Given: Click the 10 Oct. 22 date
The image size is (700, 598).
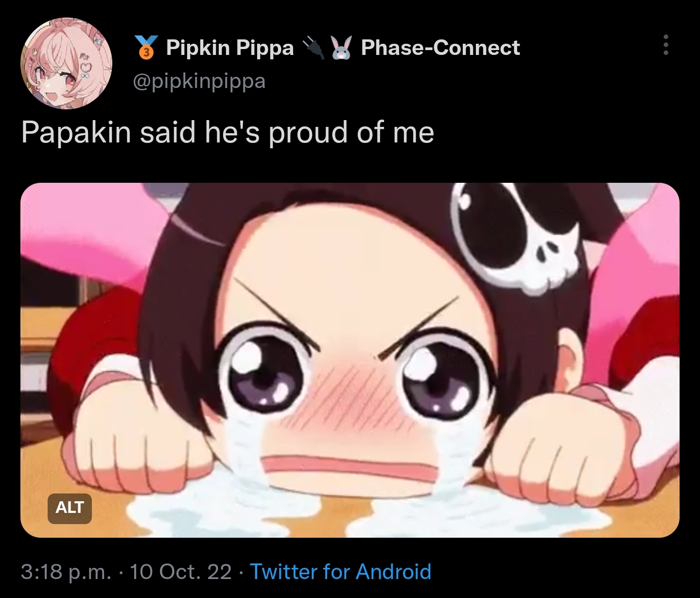Looking at the screenshot, I should click(180, 571).
